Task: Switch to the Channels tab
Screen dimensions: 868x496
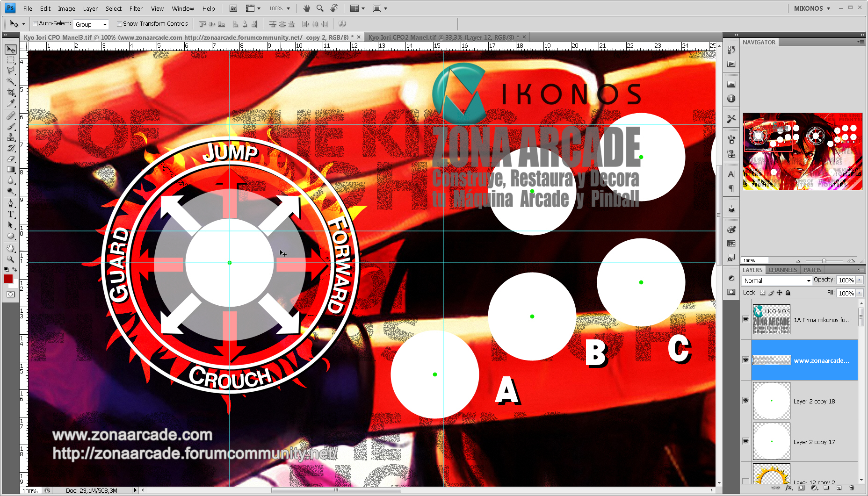Action: click(x=782, y=270)
